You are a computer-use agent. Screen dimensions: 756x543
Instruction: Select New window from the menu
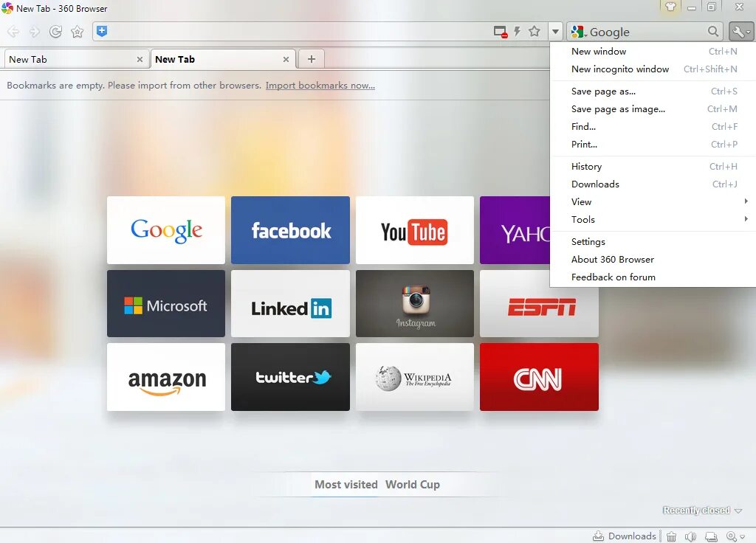point(653,52)
